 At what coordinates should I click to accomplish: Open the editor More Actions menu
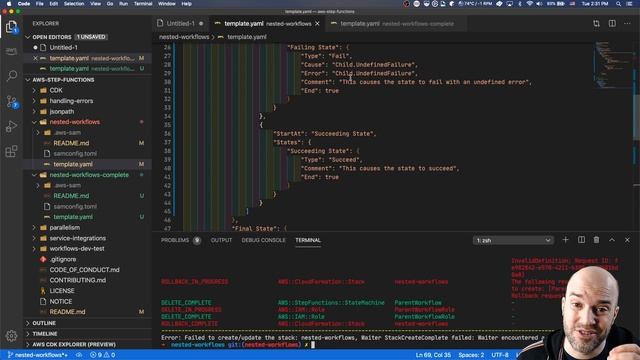pyautogui.click(x=627, y=24)
